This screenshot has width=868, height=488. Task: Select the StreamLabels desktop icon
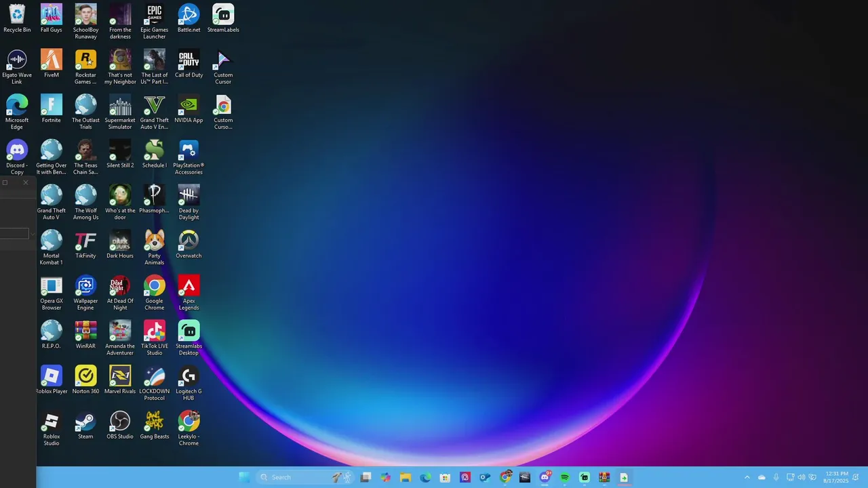coord(223,19)
